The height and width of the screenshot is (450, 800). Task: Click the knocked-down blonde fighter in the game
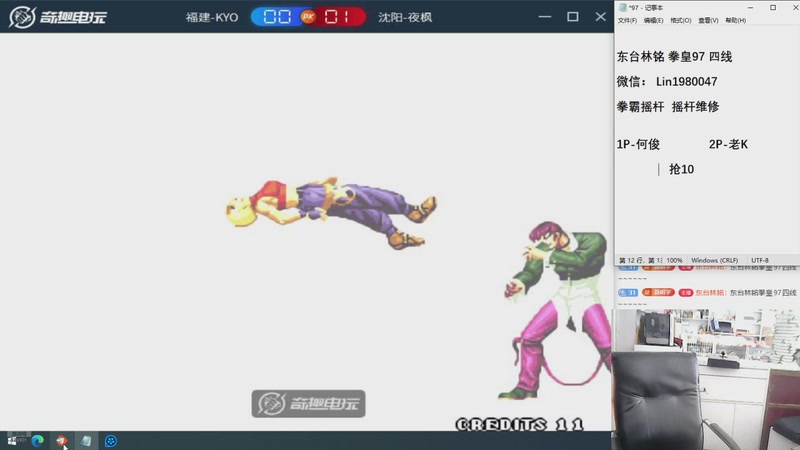pyautogui.click(x=331, y=213)
